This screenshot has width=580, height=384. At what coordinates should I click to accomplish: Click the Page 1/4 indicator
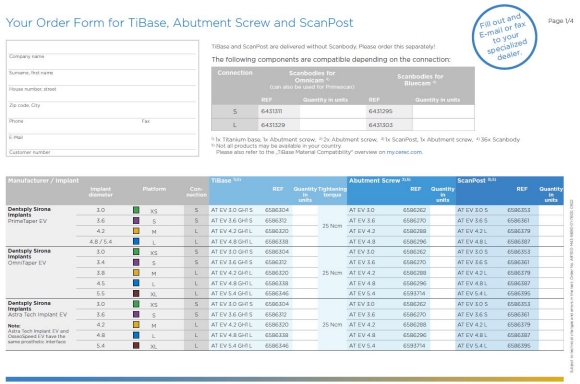[x=560, y=21]
